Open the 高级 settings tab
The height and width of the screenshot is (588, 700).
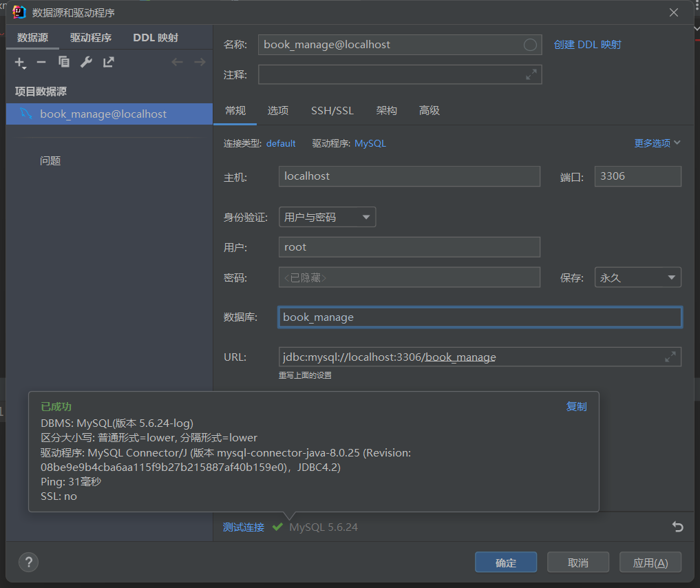tap(429, 110)
